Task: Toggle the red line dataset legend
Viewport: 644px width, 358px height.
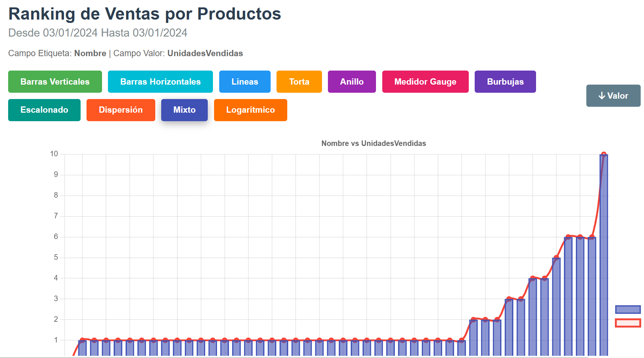Action: (627, 323)
